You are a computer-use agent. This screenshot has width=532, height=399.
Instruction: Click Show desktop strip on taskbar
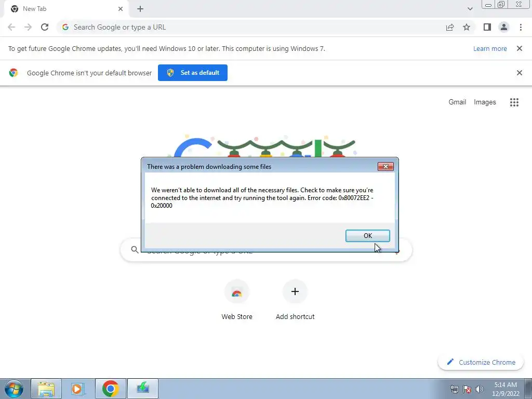pos(528,389)
